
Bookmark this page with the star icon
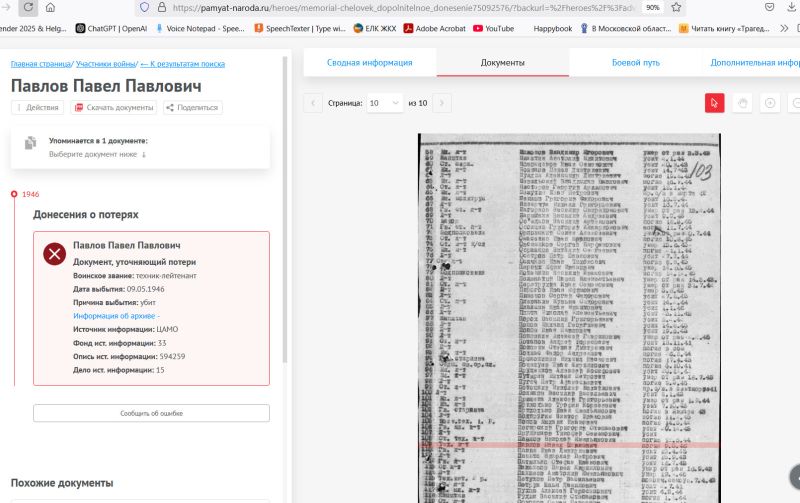(x=676, y=8)
